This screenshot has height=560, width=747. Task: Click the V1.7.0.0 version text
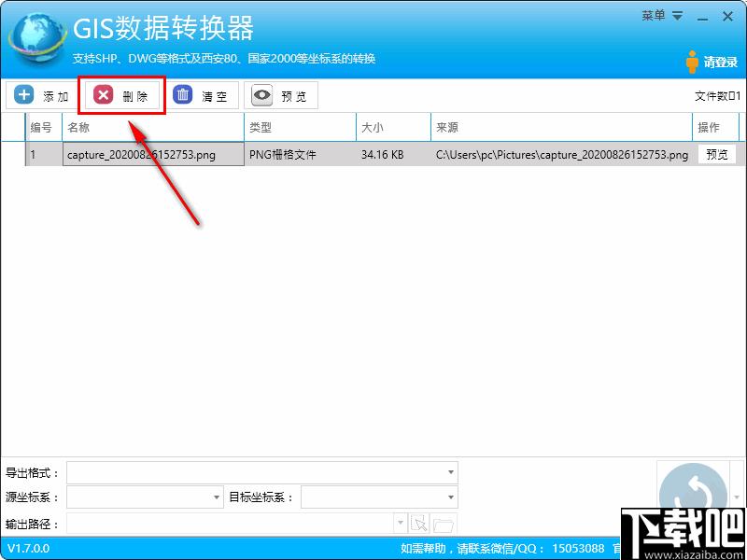pyautogui.click(x=29, y=548)
